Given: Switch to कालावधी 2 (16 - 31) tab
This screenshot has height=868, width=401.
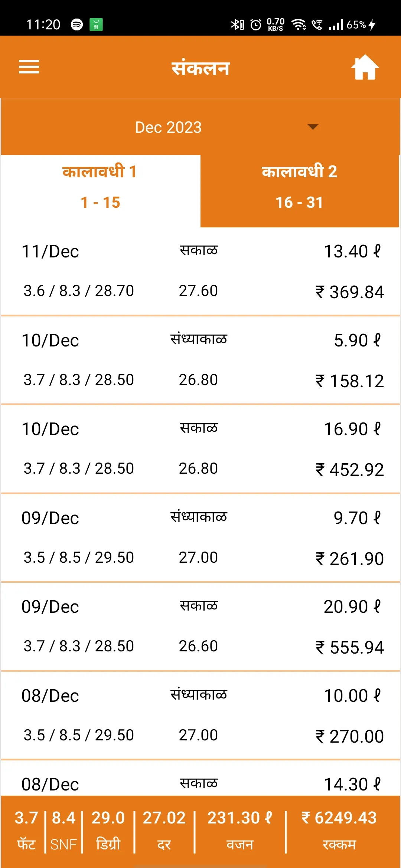Looking at the screenshot, I should point(300,187).
